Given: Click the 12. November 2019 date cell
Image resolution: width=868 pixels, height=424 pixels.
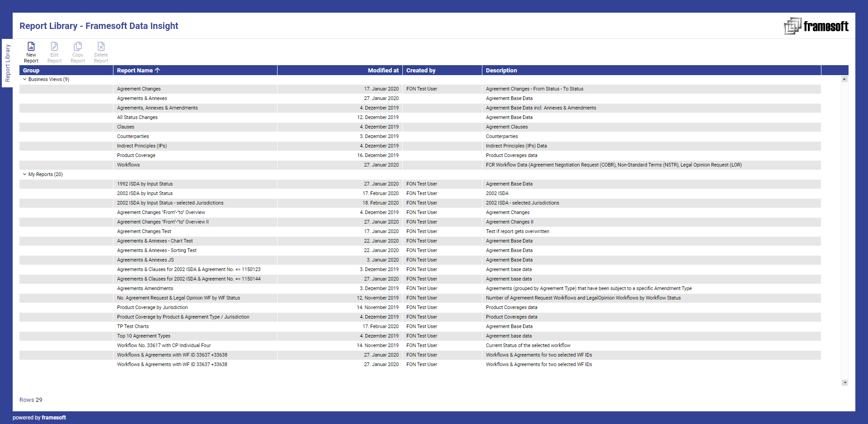Looking at the screenshot, I should 378,298.
